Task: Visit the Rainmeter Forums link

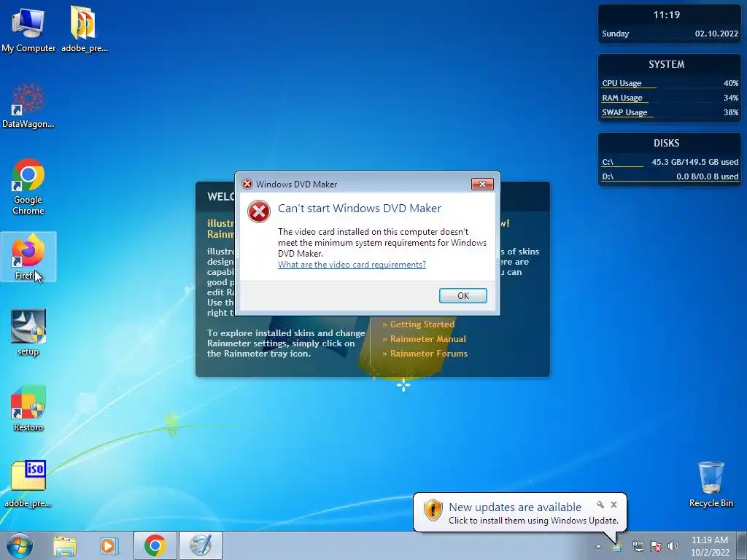Action: 428,354
